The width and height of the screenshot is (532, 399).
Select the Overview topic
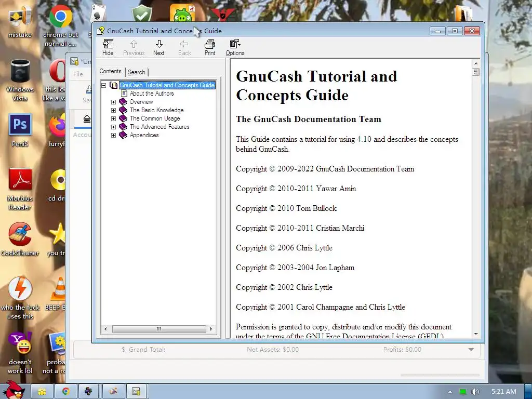(x=141, y=102)
